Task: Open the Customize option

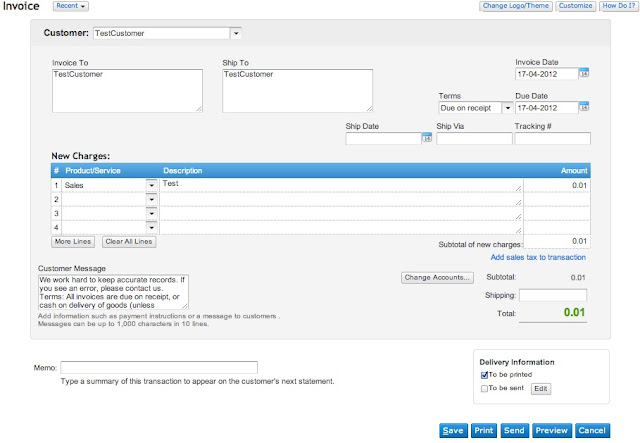Action: point(575,6)
